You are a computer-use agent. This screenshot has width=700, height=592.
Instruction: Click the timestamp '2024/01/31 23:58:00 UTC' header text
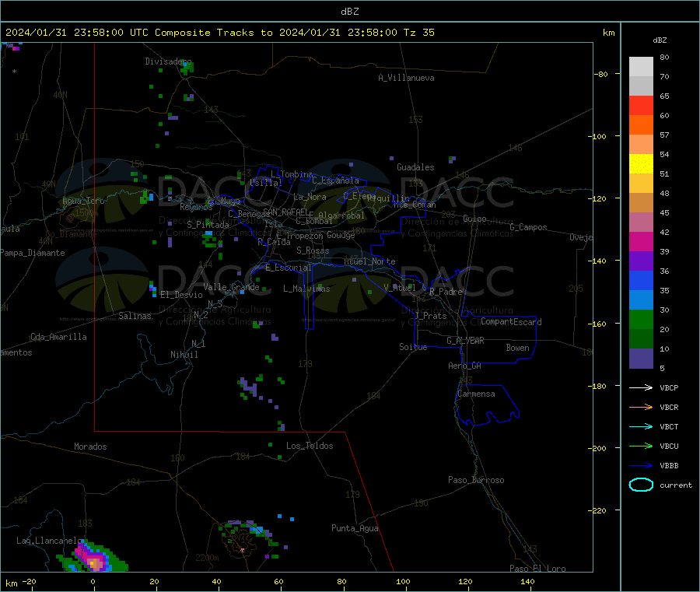(x=77, y=33)
